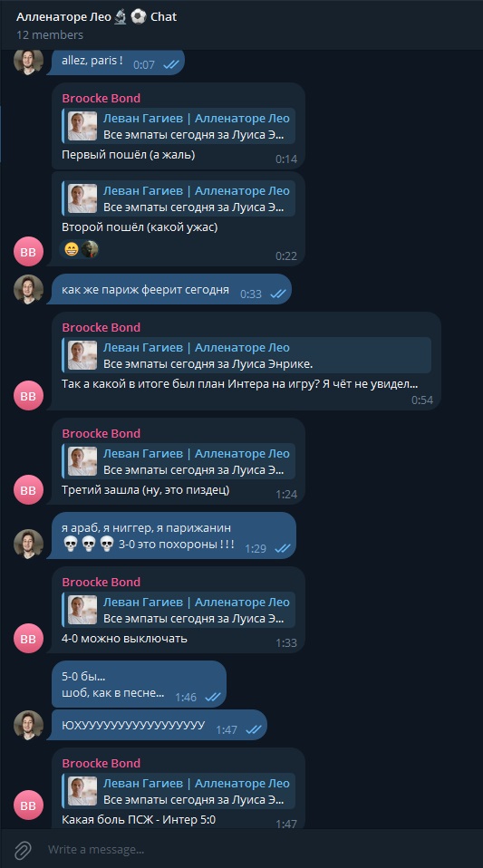Open quoted reply with full 'за Луиса Энрике.' text
483x868 pixels.
(246, 355)
